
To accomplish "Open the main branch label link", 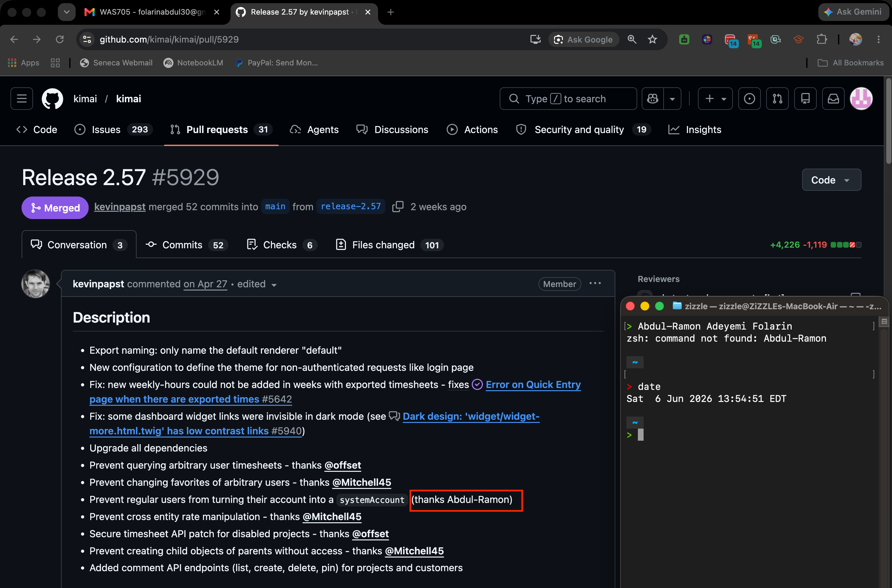I will 275,207.
